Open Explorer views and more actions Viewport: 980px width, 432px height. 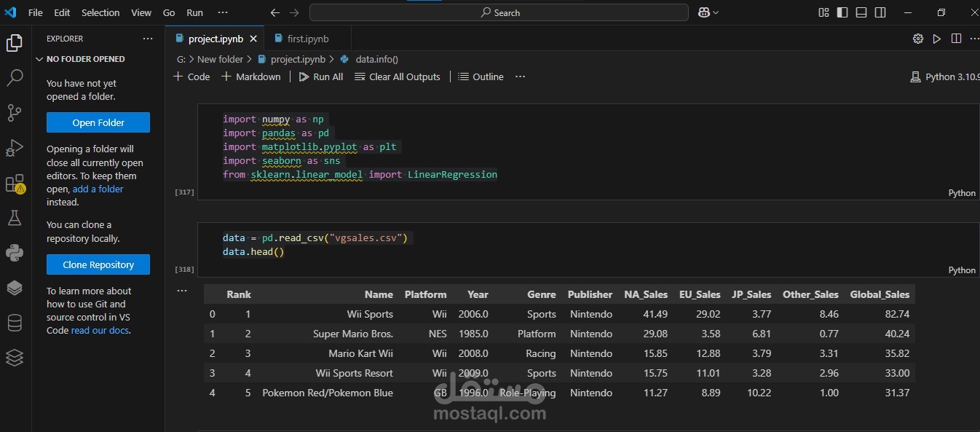[x=148, y=39]
